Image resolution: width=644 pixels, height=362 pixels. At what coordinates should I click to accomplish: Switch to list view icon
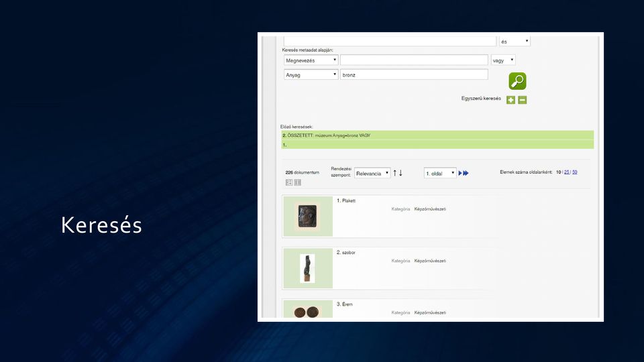click(288, 182)
